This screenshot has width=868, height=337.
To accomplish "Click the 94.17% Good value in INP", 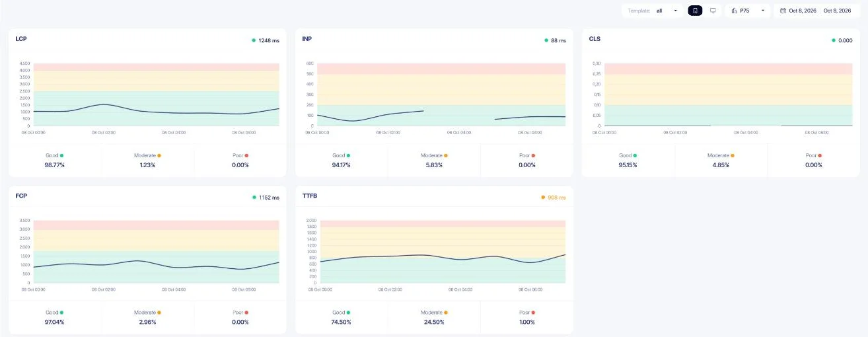I will 341,165.
